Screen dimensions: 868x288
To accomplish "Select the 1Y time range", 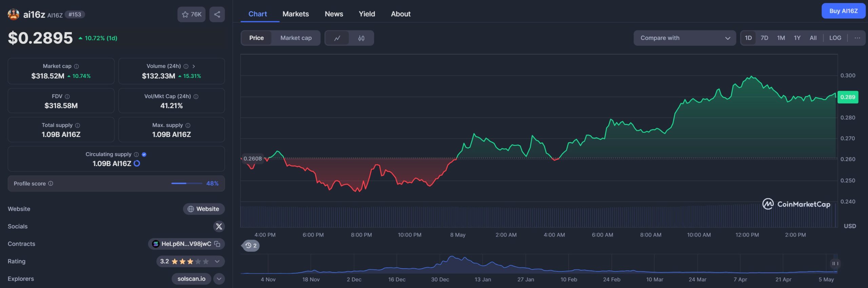I will pos(797,38).
